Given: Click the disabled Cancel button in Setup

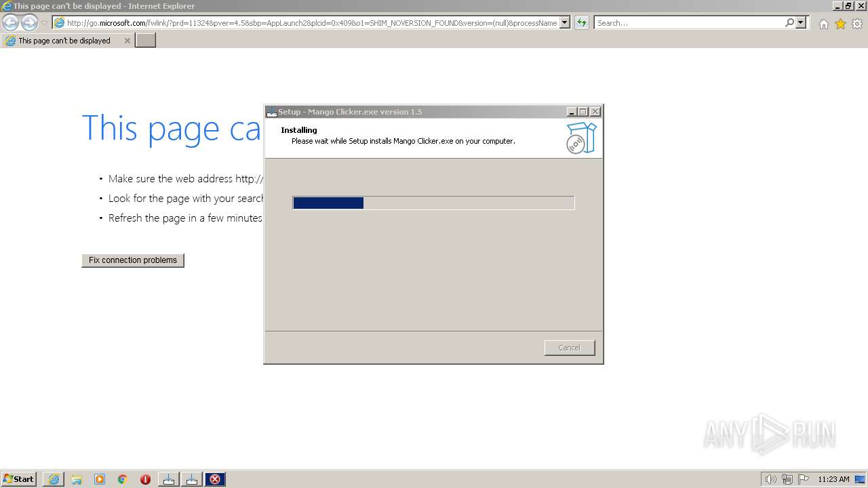Looking at the screenshot, I should tap(570, 348).
